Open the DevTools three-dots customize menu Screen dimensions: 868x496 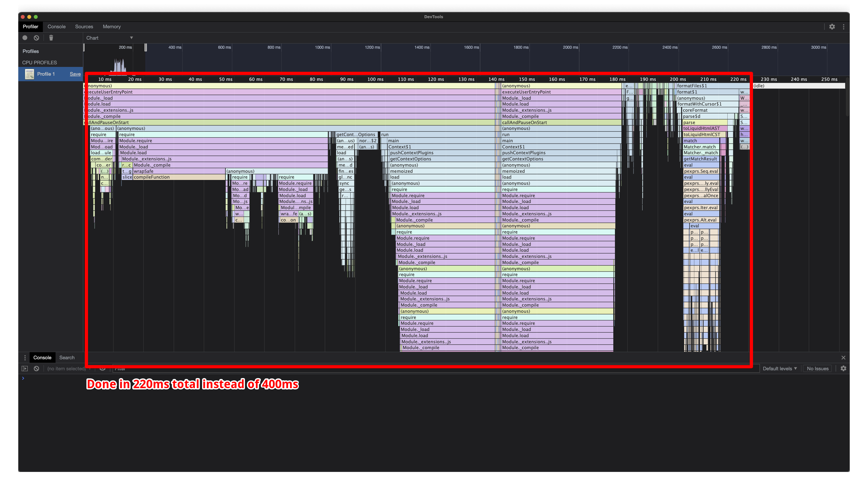coord(843,27)
